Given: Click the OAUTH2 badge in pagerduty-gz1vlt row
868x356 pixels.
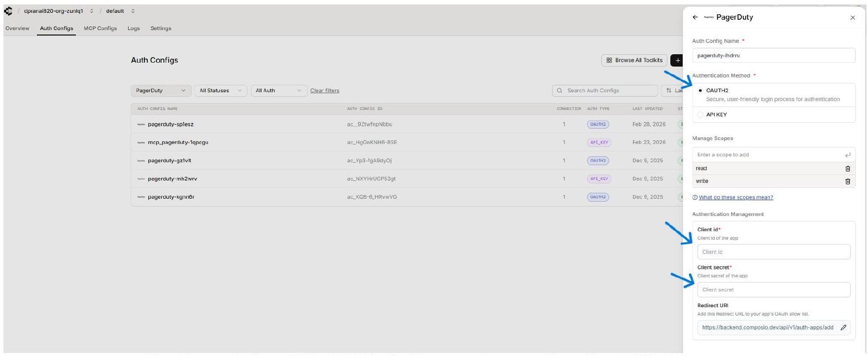Looking at the screenshot, I should coord(598,161).
